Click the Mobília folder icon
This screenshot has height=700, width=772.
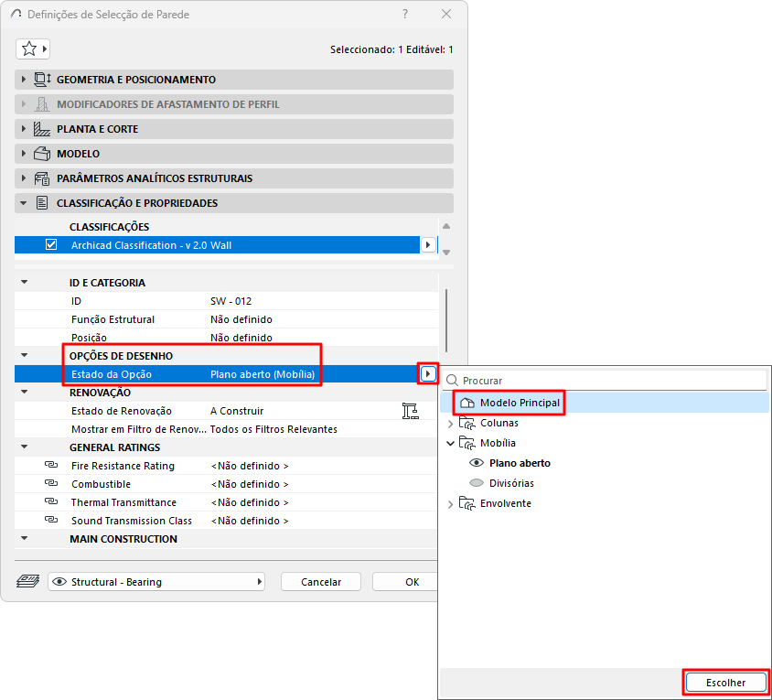point(466,443)
